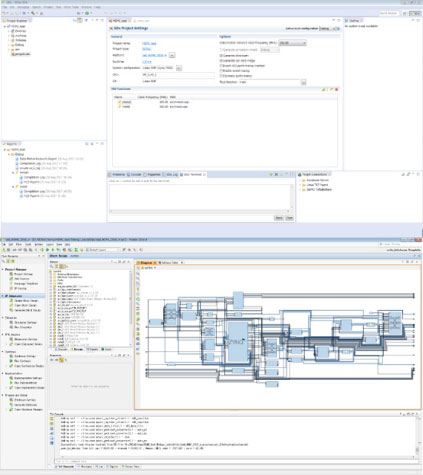The image size is (423, 475).
Task: Open Language Templates in Flow Navigator
Action: coord(24,283)
